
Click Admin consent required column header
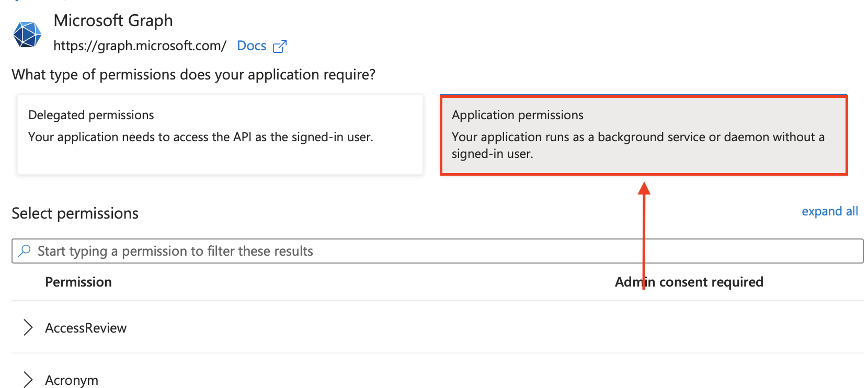tap(689, 282)
